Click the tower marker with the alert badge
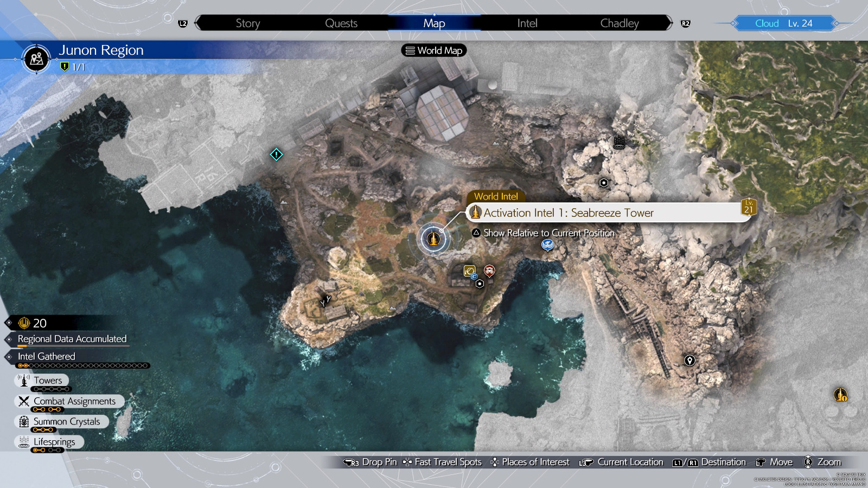Screen dimensions: 868x488 (840, 394)
